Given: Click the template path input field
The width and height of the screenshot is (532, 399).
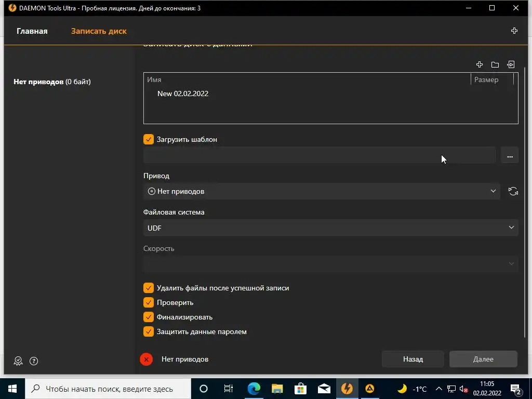Looking at the screenshot, I should pos(320,155).
